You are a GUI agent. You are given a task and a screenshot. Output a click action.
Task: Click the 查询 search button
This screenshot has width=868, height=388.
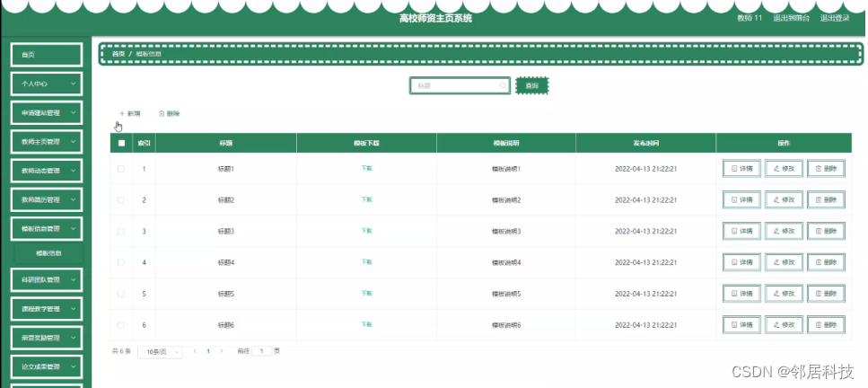coord(532,86)
